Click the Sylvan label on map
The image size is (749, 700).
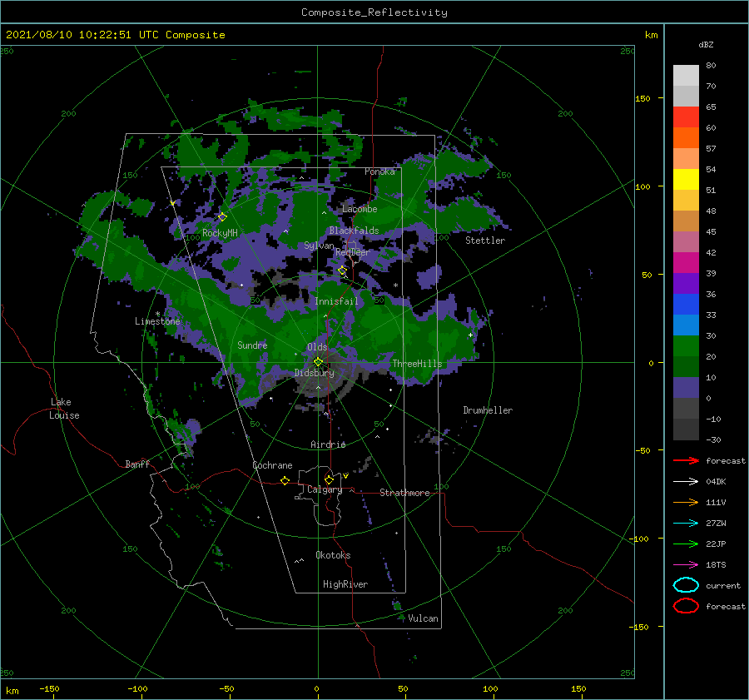click(x=319, y=246)
